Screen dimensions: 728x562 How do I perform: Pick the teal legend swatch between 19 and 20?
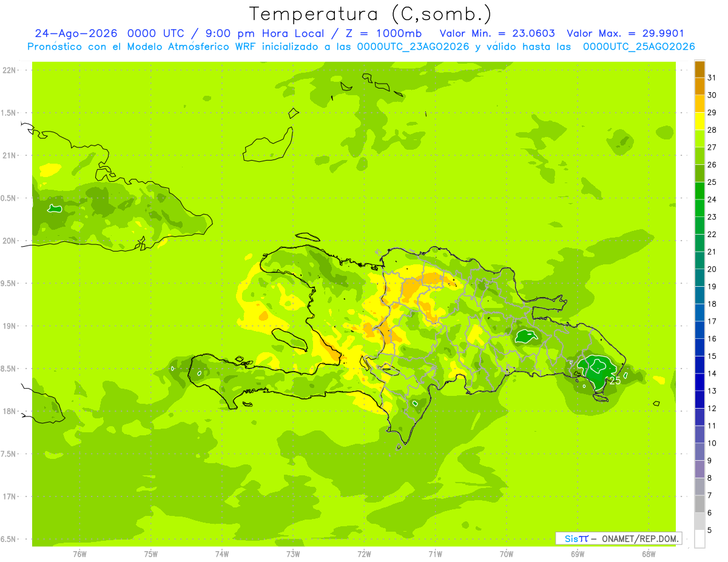pos(699,278)
